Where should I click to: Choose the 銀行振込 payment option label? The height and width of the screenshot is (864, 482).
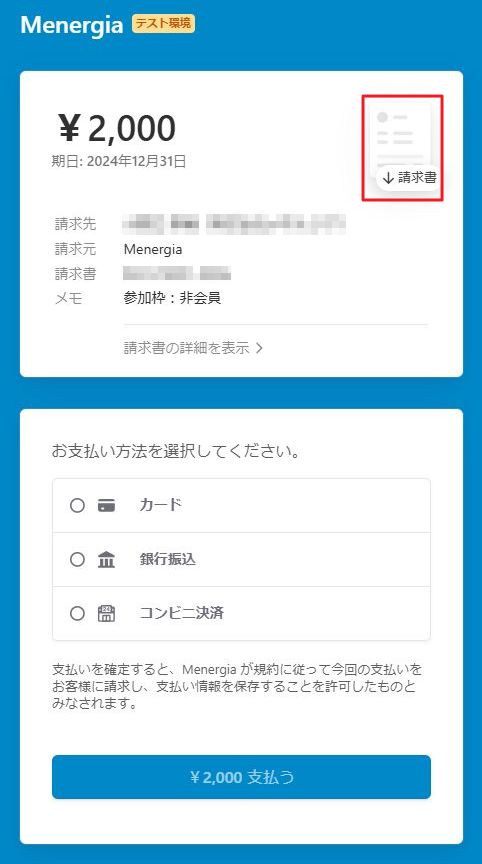[167, 560]
